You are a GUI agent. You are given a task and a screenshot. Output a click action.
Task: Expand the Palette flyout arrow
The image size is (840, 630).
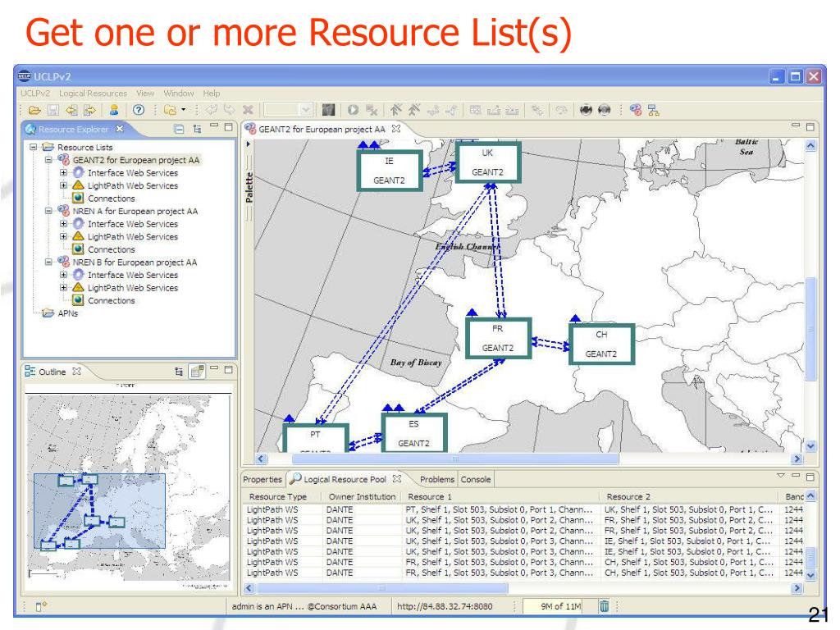(248, 144)
